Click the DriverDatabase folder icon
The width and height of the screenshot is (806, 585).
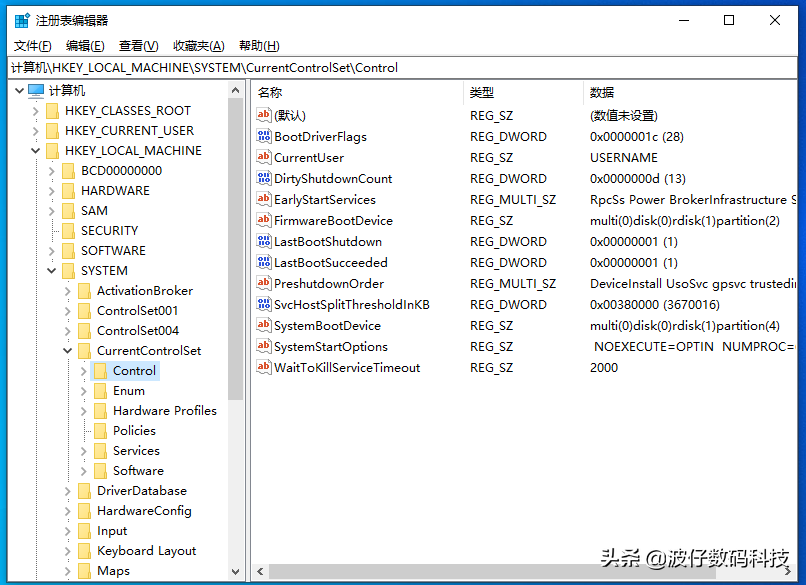tap(84, 491)
